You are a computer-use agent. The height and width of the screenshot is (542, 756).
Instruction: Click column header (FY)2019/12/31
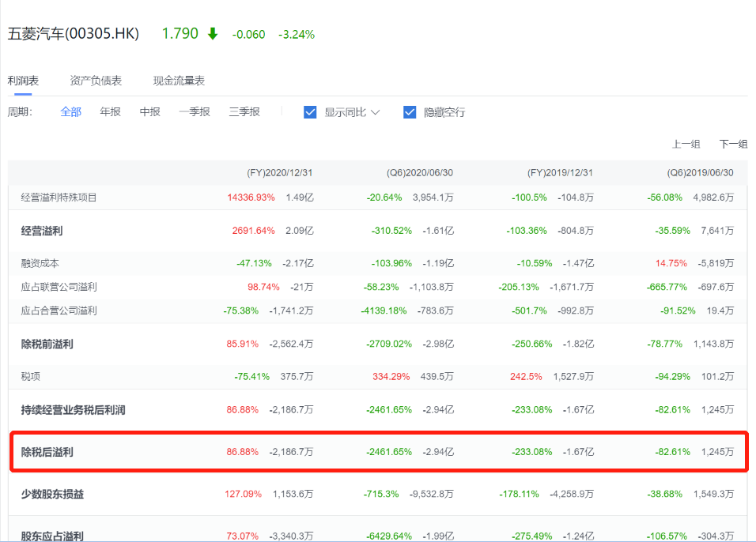(x=560, y=173)
